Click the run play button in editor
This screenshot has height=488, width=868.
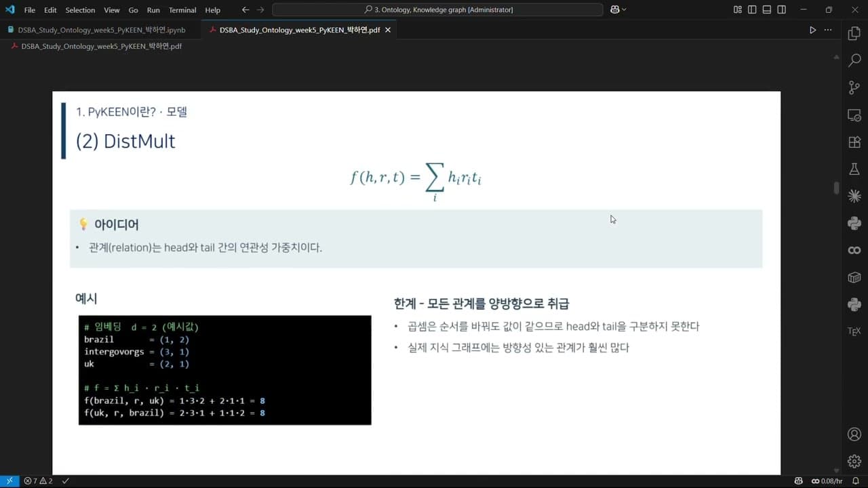(x=812, y=30)
